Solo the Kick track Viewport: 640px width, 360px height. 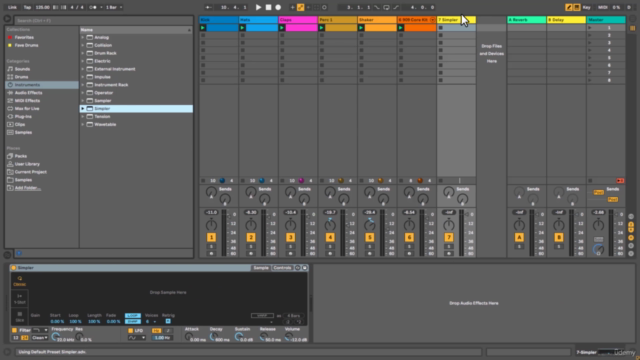(x=211, y=247)
